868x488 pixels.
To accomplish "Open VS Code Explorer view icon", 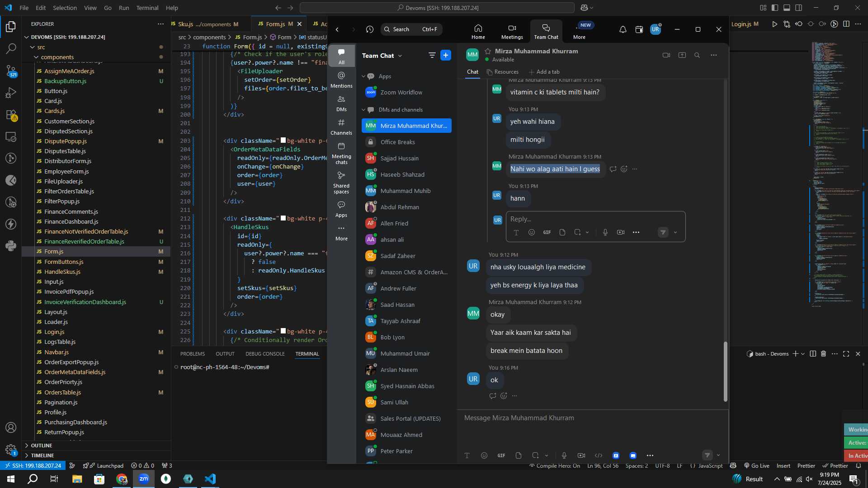I will click(x=11, y=27).
